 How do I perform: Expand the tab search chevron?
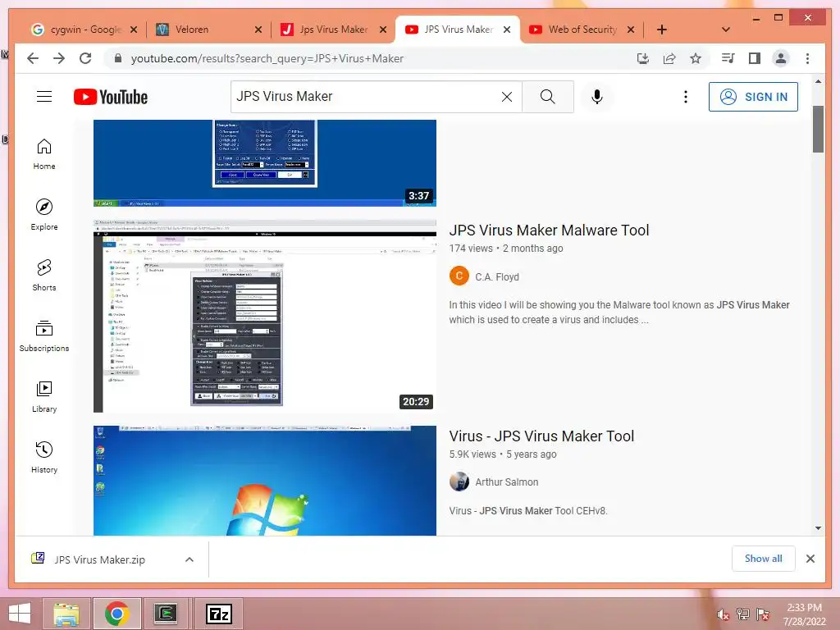[x=726, y=30]
